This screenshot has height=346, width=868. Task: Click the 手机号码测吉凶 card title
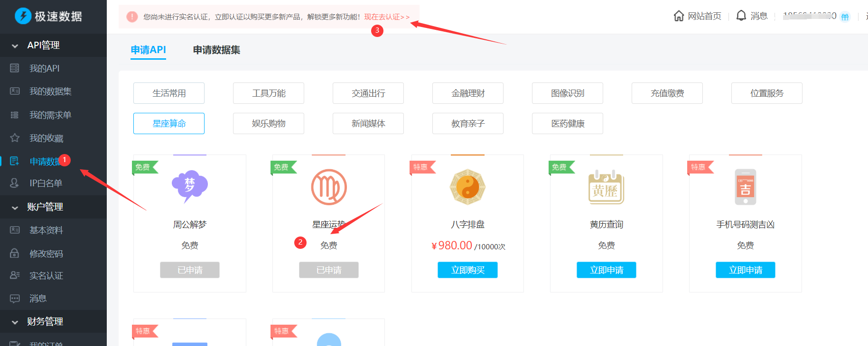tap(746, 225)
